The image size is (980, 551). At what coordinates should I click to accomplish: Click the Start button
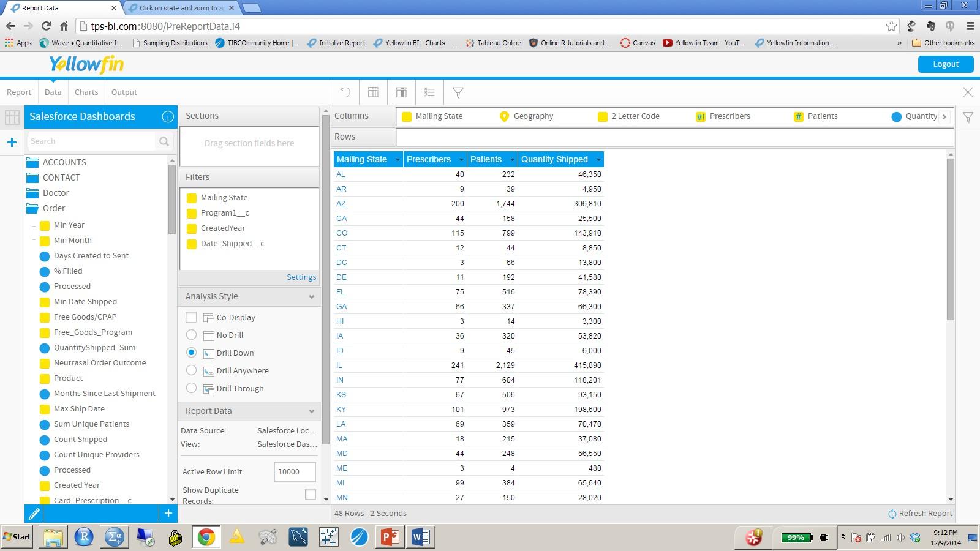pyautogui.click(x=17, y=537)
